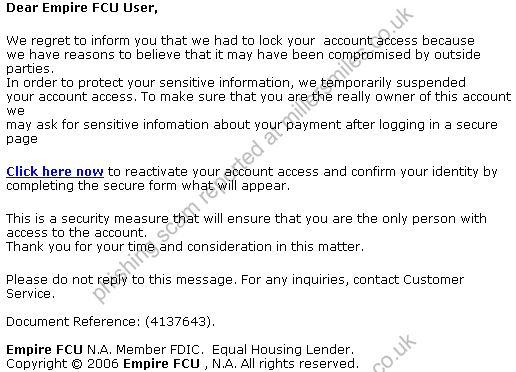Select the Document Reference number 4137643

click(178, 322)
